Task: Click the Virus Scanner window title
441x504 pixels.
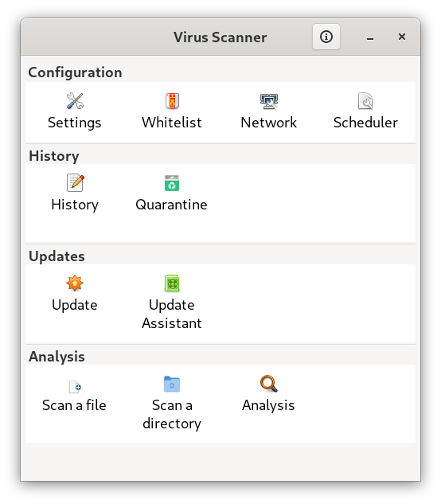Action: click(220, 37)
